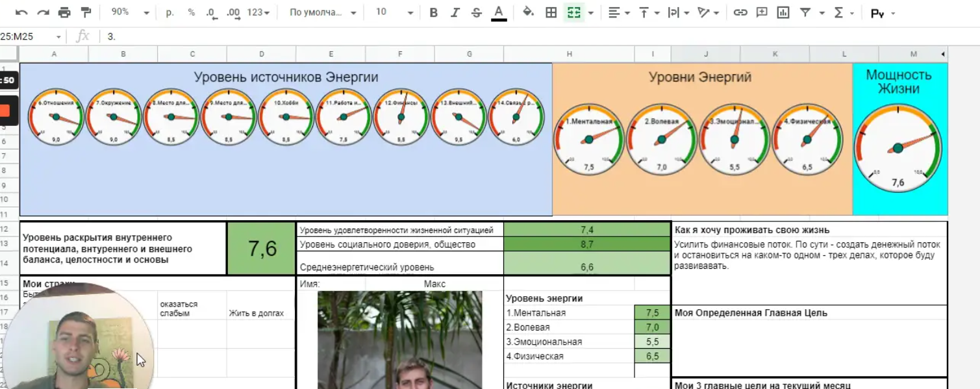Open the fill color paint bucket
980x389 pixels.
pos(528,12)
